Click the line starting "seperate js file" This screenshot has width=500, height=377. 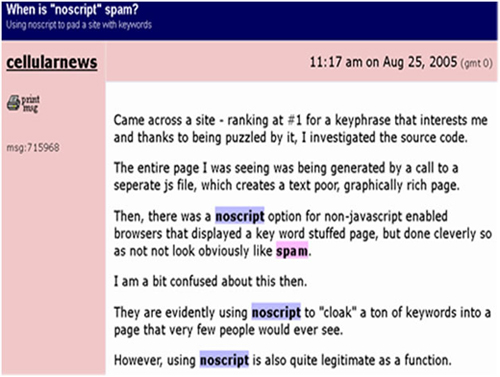[287, 185]
